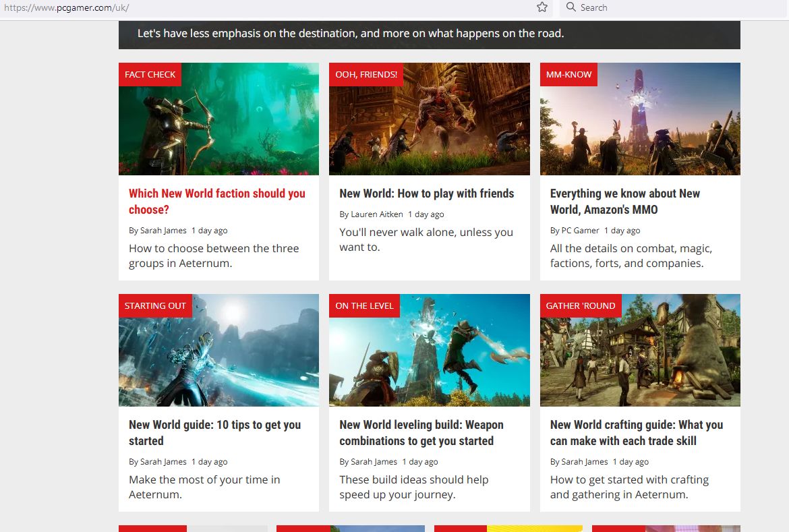Open 'Everything we know about New World' article
Screen dimensions: 789x532
625,202
